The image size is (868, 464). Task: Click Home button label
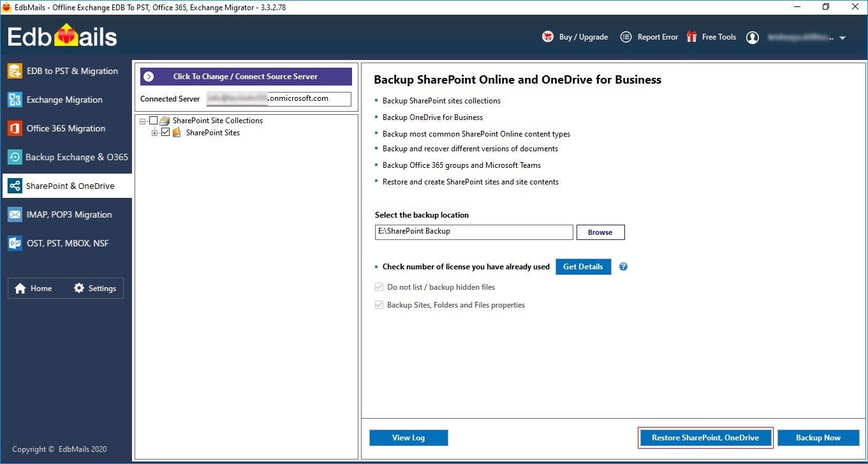tap(41, 288)
